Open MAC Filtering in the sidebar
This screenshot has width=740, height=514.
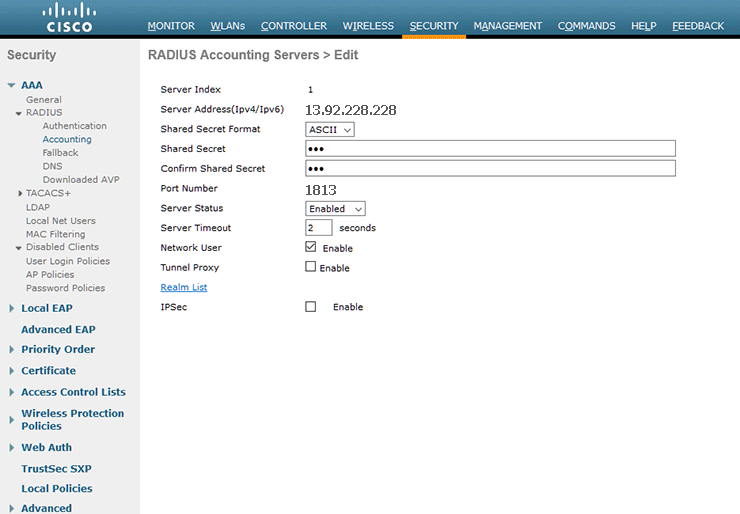coord(55,234)
